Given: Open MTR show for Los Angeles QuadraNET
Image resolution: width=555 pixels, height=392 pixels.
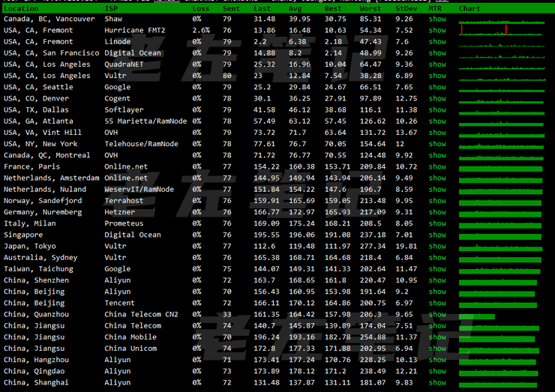Looking at the screenshot, I should pos(436,64).
